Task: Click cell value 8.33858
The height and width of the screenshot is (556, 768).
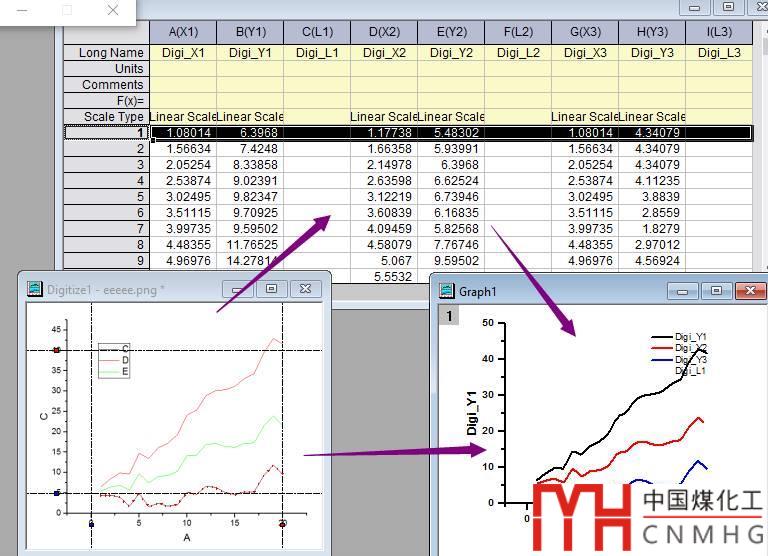Action: tap(250, 165)
